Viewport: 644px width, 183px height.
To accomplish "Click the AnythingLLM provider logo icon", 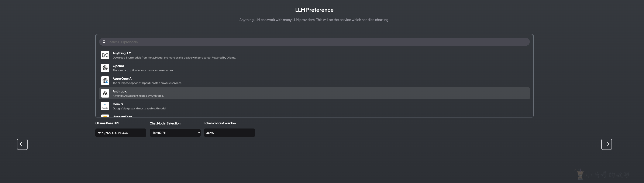I will point(105,55).
